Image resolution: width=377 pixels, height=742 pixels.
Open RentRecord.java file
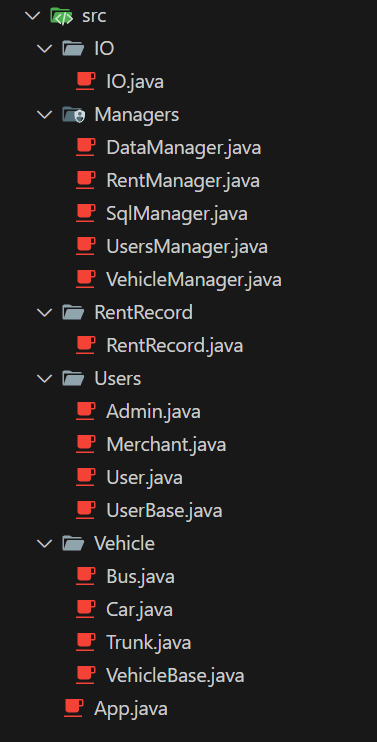[175, 346]
